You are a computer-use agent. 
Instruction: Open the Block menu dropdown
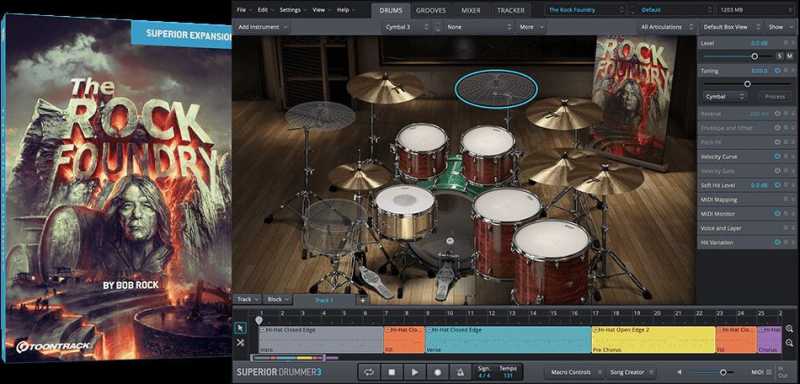(278, 299)
